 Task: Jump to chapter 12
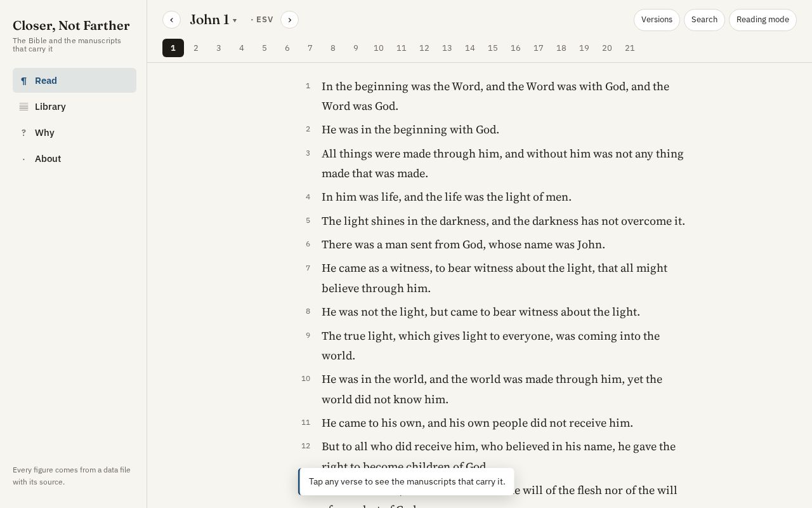pos(424,48)
